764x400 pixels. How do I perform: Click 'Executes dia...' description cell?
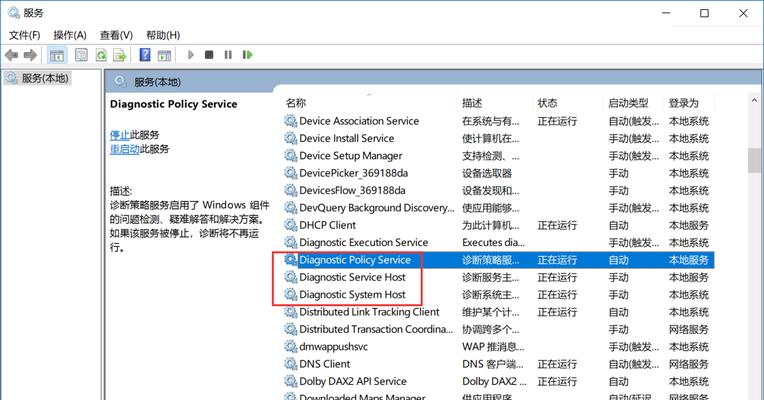point(493,243)
